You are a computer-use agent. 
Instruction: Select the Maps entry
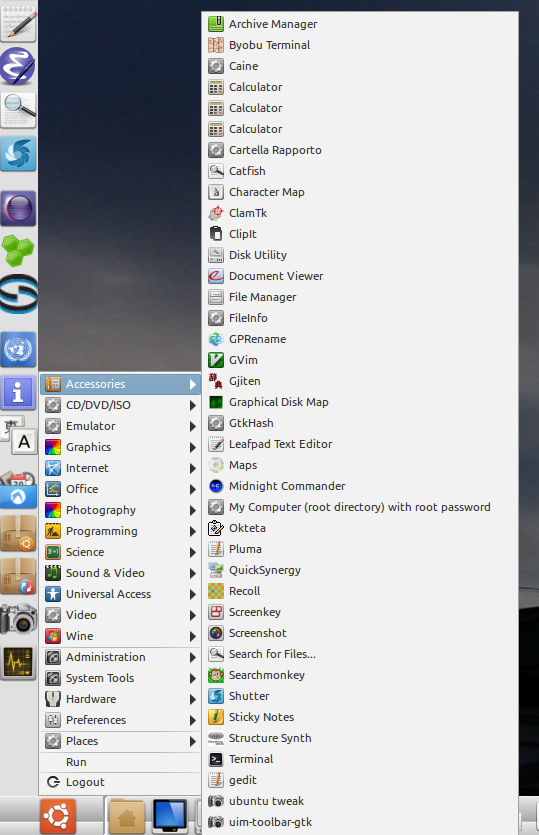360,465
